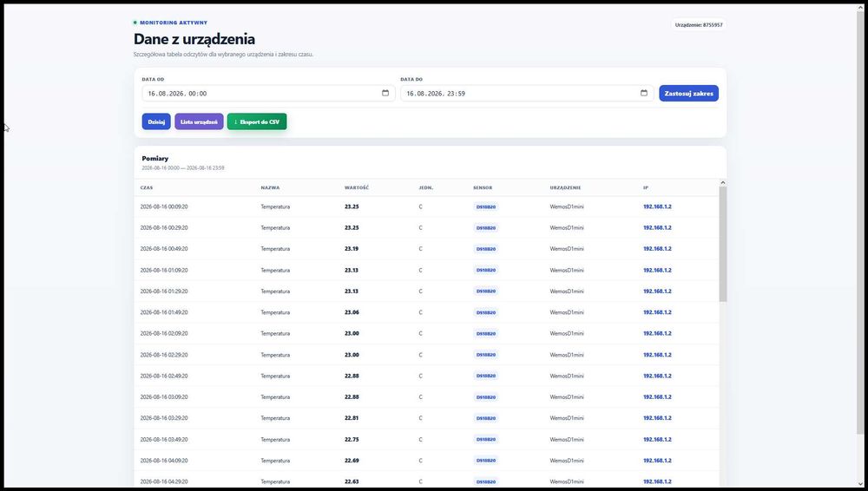868x491 pixels.
Task: Select the value 23.19
Action: [352, 249]
